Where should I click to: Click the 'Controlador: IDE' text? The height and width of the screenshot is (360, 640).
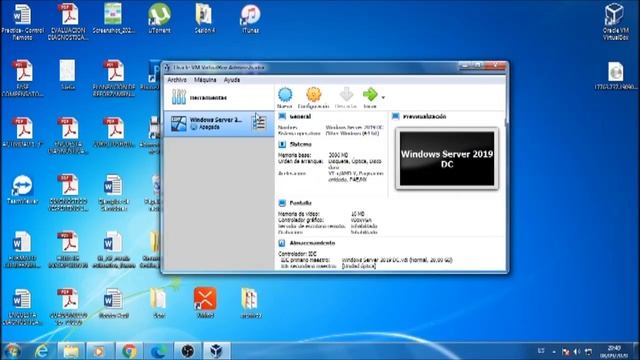pyautogui.click(x=297, y=253)
